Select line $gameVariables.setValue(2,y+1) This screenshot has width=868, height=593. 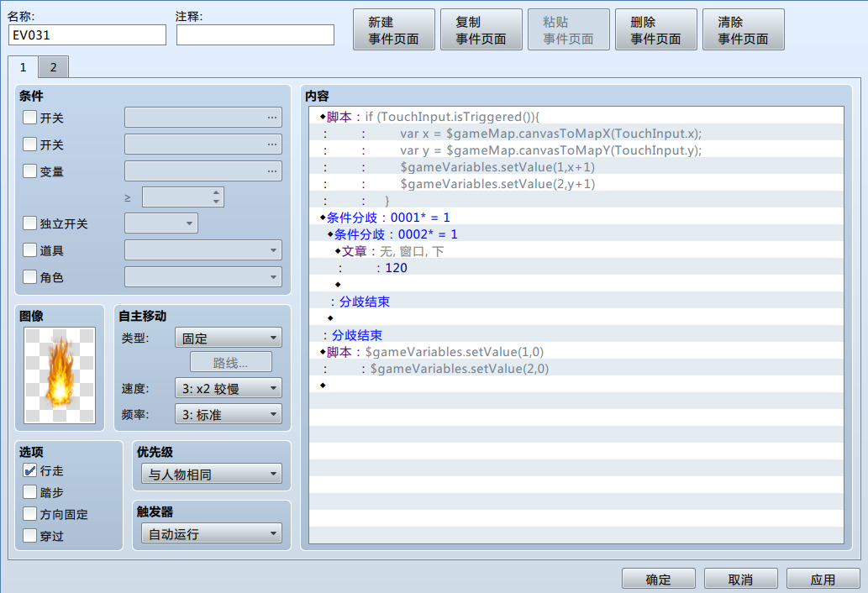click(x=576, y=184)
